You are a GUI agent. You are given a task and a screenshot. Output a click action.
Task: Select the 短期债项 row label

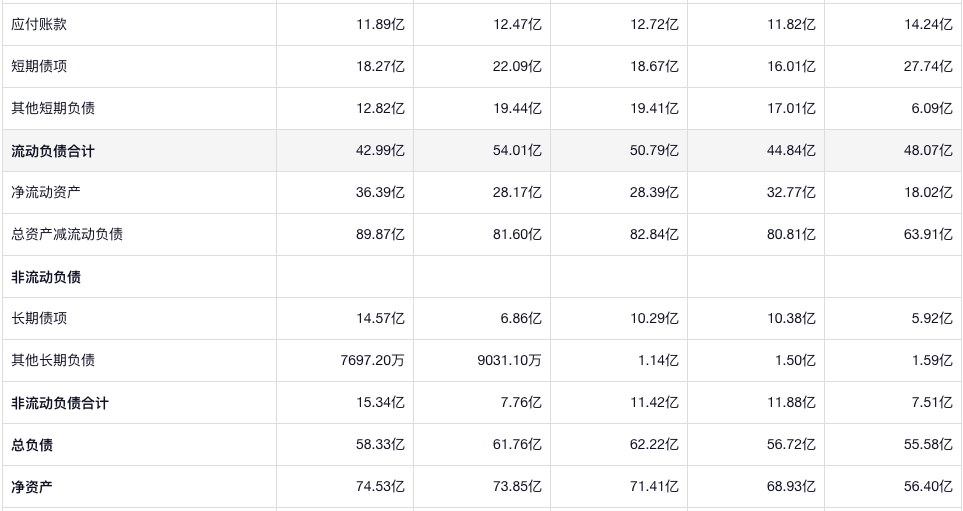click(x=39, y=66)
